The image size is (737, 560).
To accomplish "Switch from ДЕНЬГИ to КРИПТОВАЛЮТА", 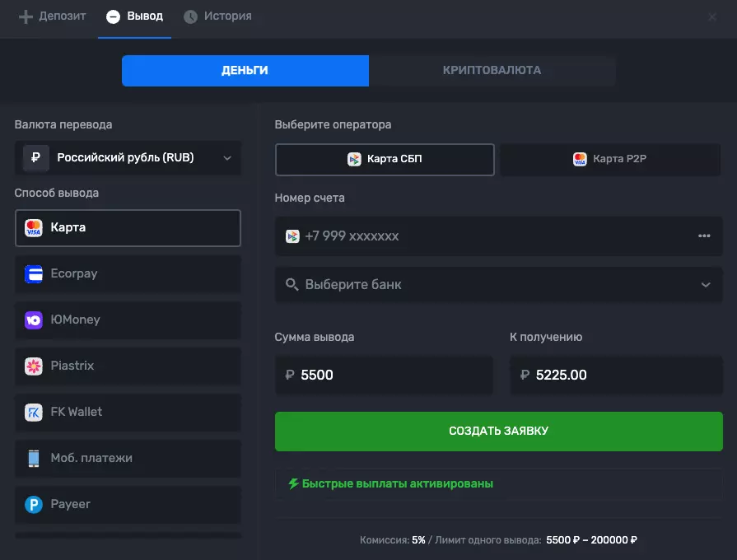I will tap(492, 71).
